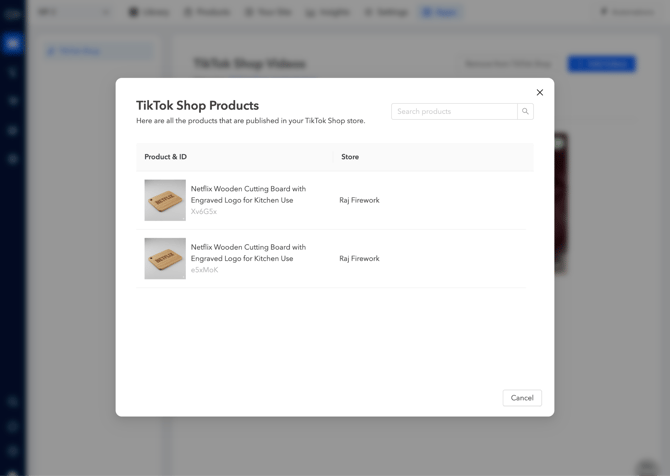Choose the Netflix Cutting Board titled Xv6G5x
Image resolution: width=670 pixels, height=476 pixels.
(x=248, y=194)
